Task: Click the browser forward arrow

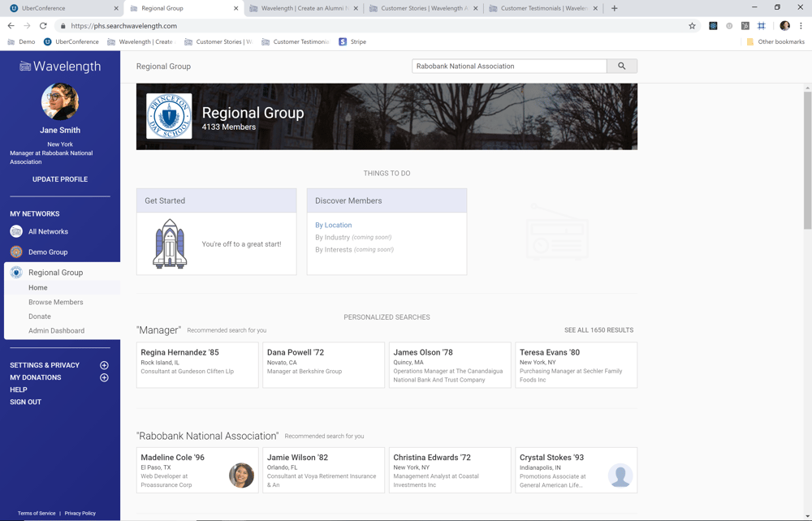Action: pos(27,26)
